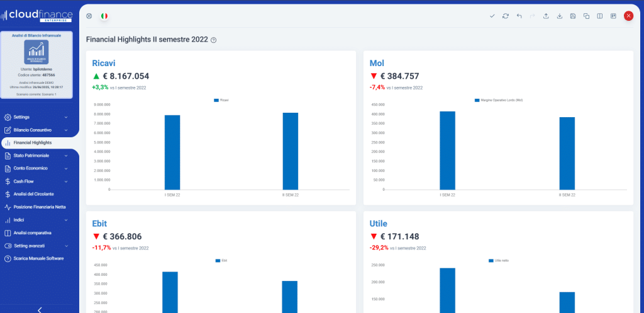Click the Mol card title
The height and width of the screenshot is (313, 644).
coord(377,64)
